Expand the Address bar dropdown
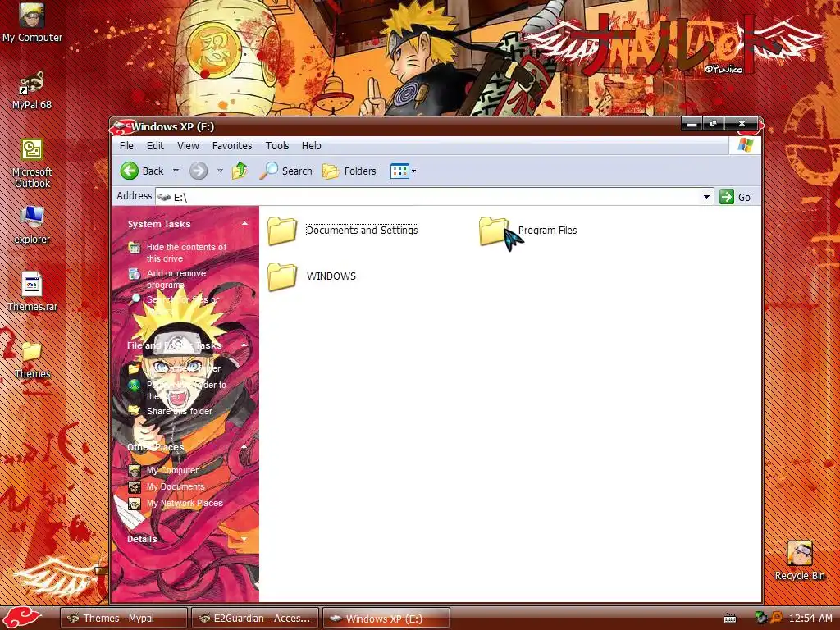This screenshot has height=630, width=840. 706,197
